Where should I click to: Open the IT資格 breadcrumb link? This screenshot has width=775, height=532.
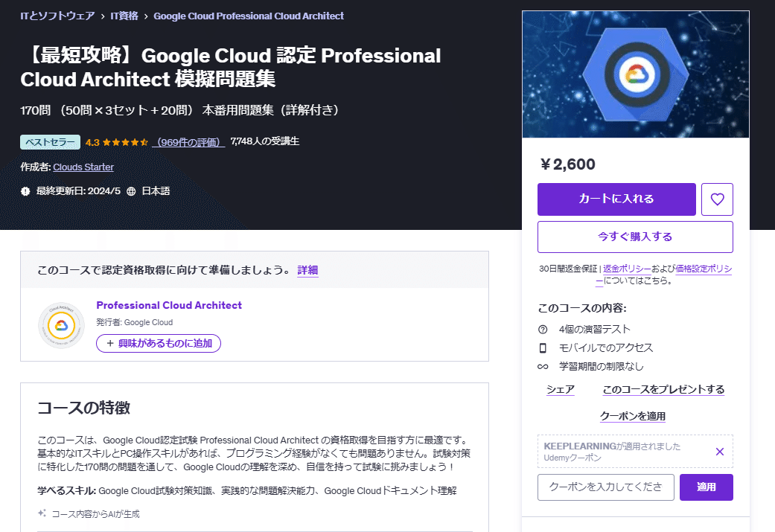[x=124, y=16]
